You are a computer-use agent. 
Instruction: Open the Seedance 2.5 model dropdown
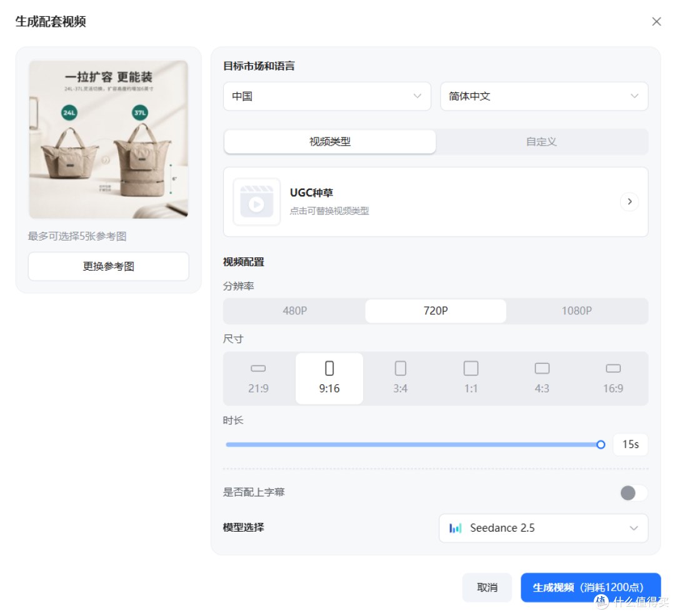click(x=543, y=528)
